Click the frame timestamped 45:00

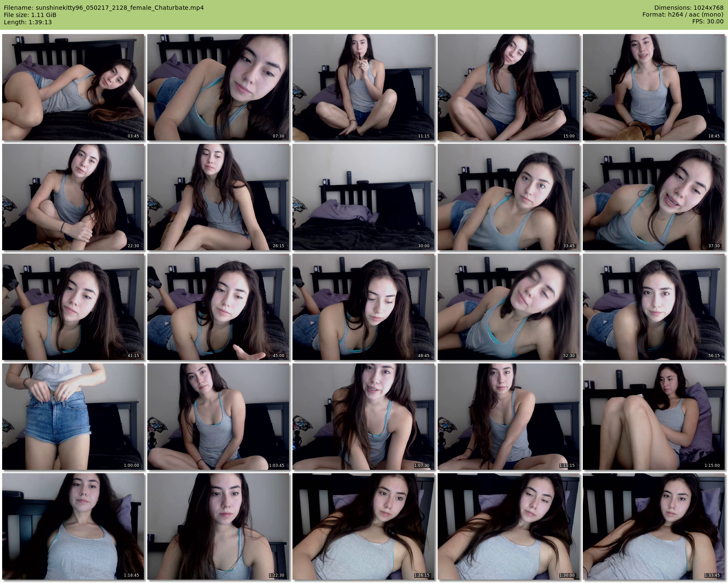pos(218,307)
